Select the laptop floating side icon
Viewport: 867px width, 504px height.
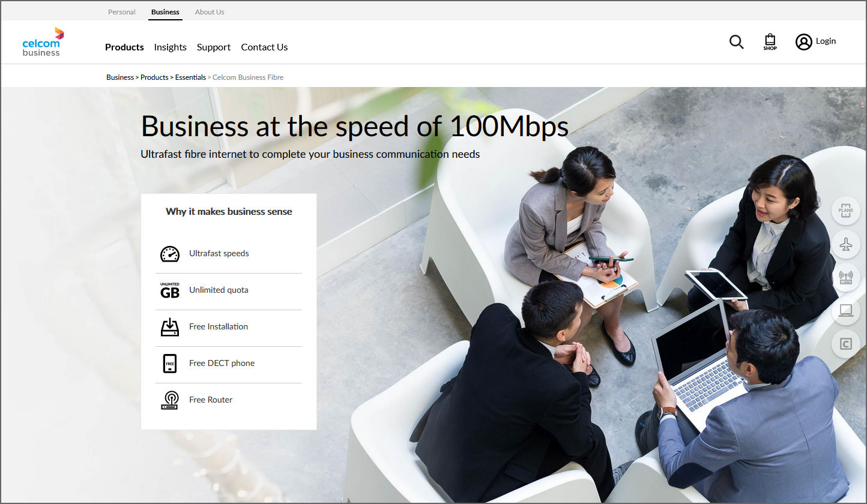[x=846, y=310]
